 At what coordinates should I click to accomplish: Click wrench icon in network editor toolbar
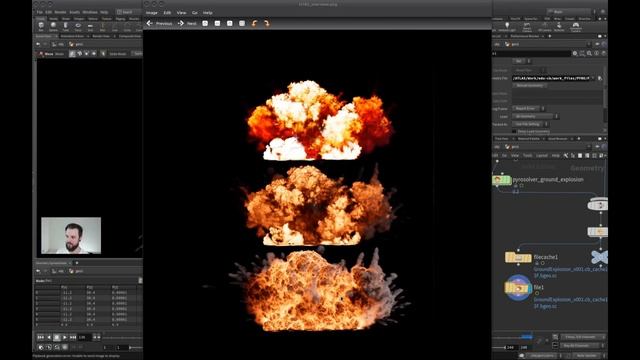(566, 156)
